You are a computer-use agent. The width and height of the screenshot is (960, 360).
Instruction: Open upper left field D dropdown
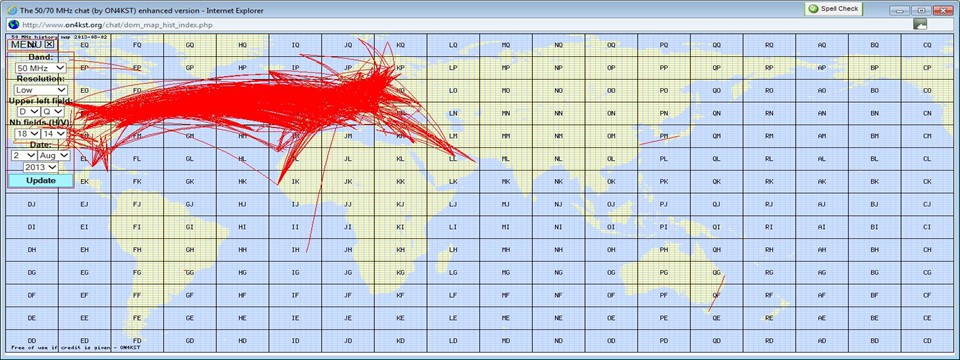coord(28,111)
